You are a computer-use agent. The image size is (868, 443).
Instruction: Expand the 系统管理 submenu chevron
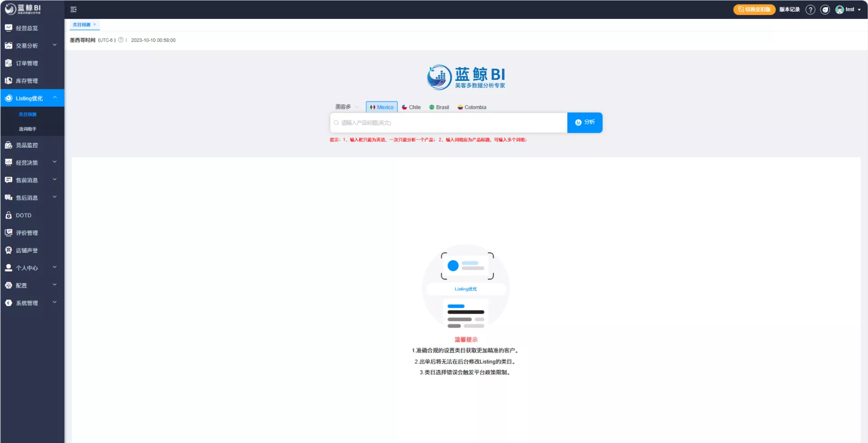(55, 303)
